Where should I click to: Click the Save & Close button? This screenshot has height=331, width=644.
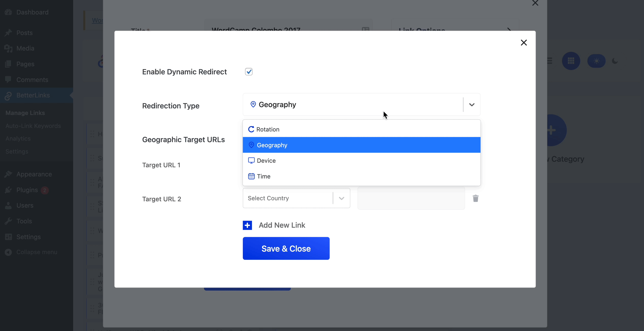click(x=286, y=249)
